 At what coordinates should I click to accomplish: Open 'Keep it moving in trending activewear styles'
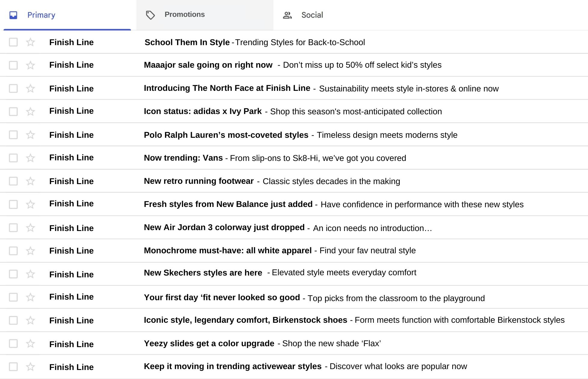point(233,366)
